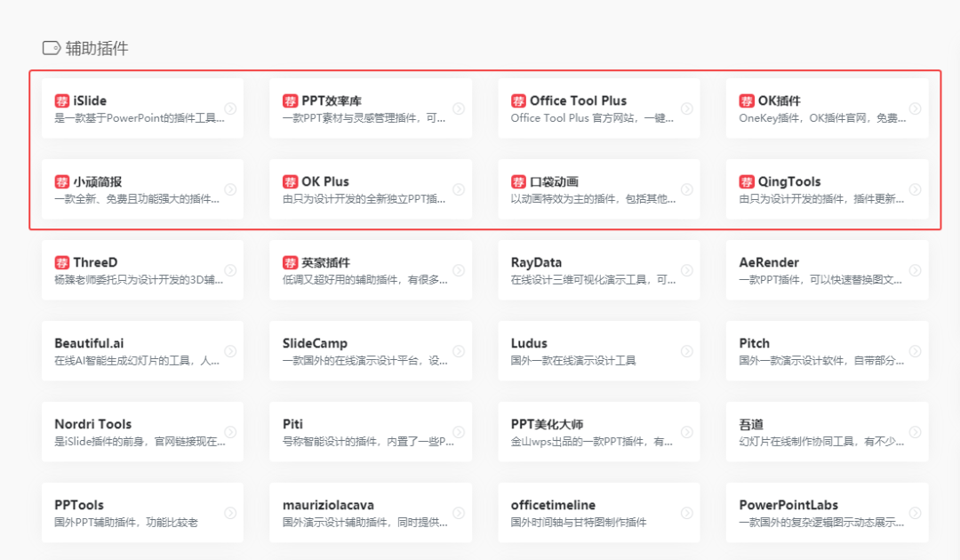
Task: Click the arrow icon on the PowerPointLabs card
Action: 916,512
